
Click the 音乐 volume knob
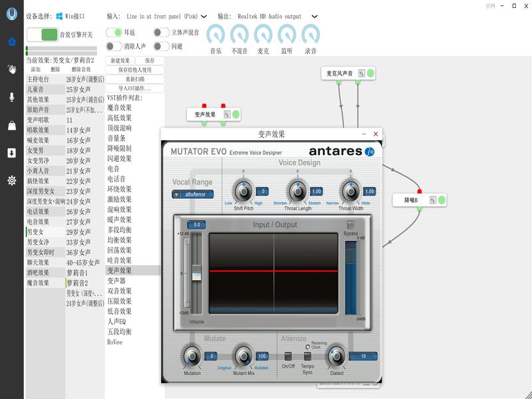coord(215,34)
